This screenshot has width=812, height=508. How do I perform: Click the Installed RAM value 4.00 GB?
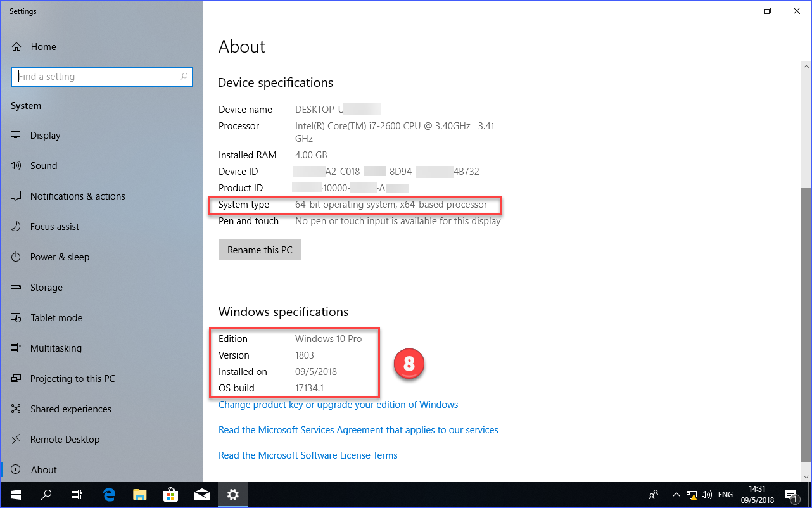(x=311, y=155)
